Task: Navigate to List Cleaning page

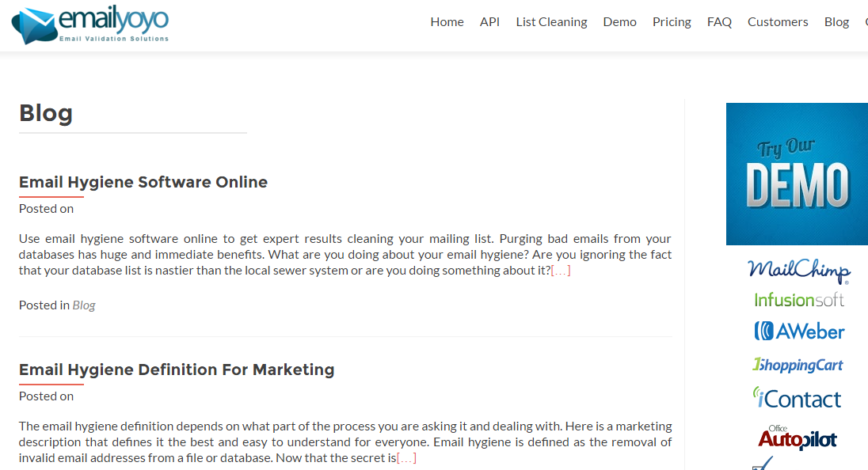Action: tap(551, 22)
